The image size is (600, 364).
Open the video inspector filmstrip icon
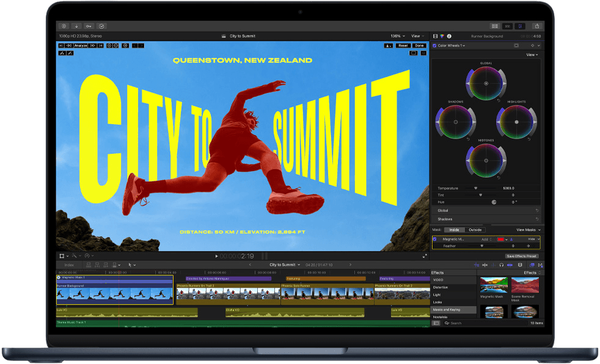point(435,36)
